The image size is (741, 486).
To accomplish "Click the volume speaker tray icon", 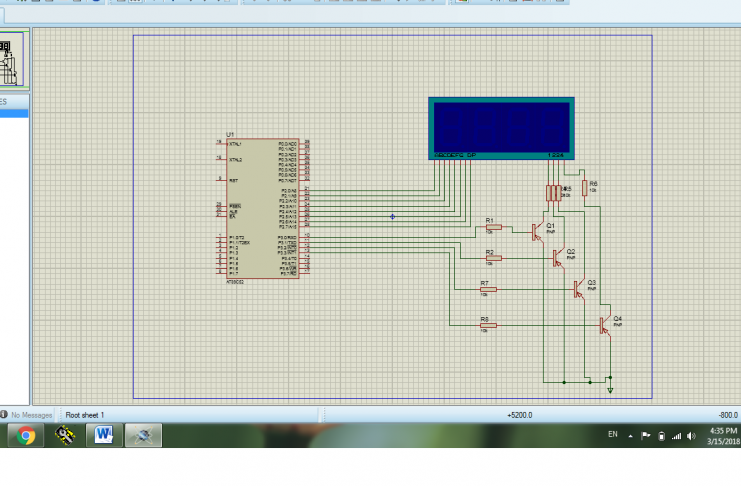I will click(x=691, y=436).
